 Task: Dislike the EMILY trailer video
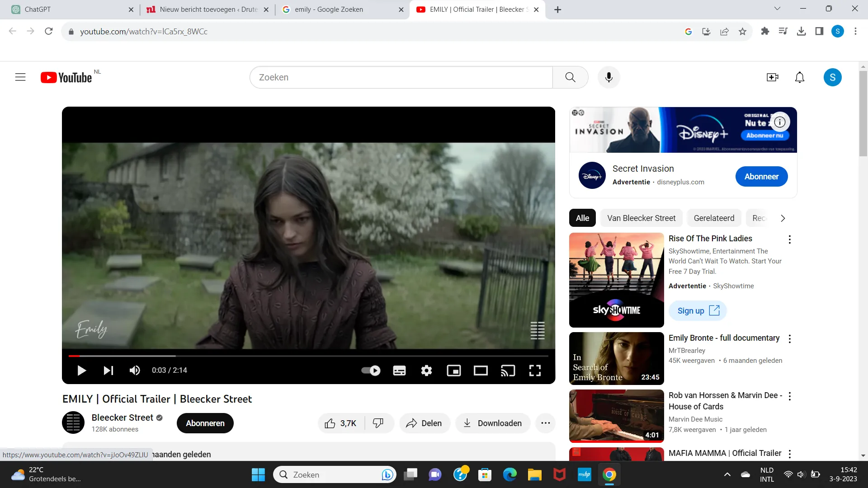click(378, 423)
